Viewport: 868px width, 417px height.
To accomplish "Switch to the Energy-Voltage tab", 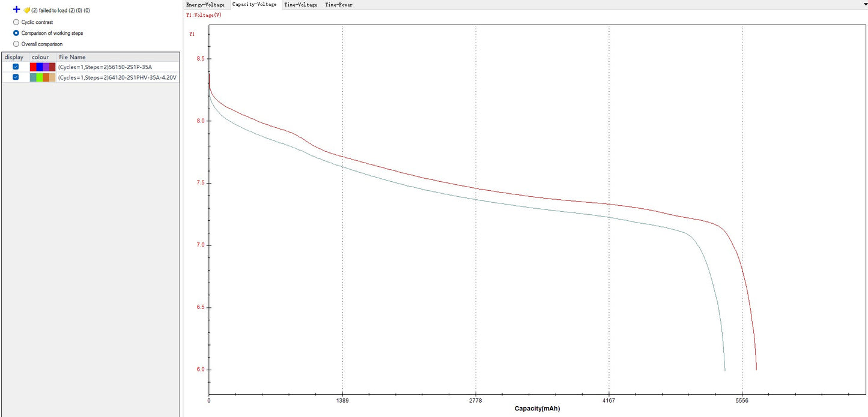I will tap(205, 4).
